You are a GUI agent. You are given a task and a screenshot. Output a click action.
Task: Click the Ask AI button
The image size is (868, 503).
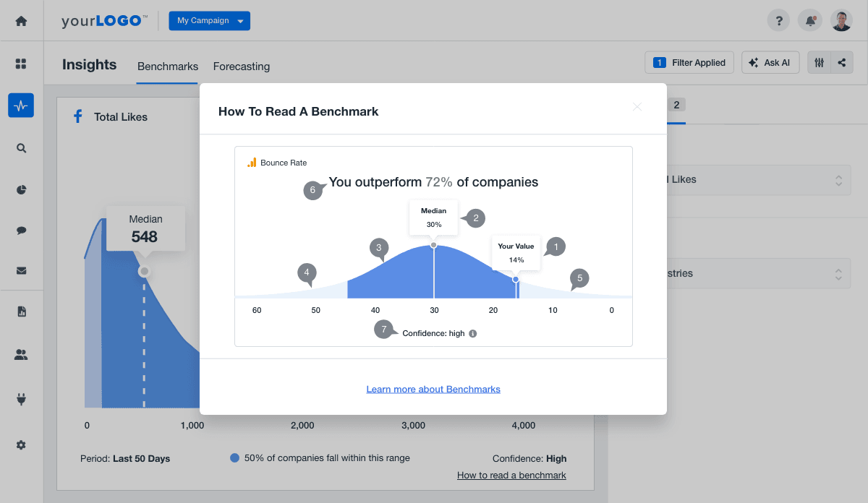(x=770, y=63)
